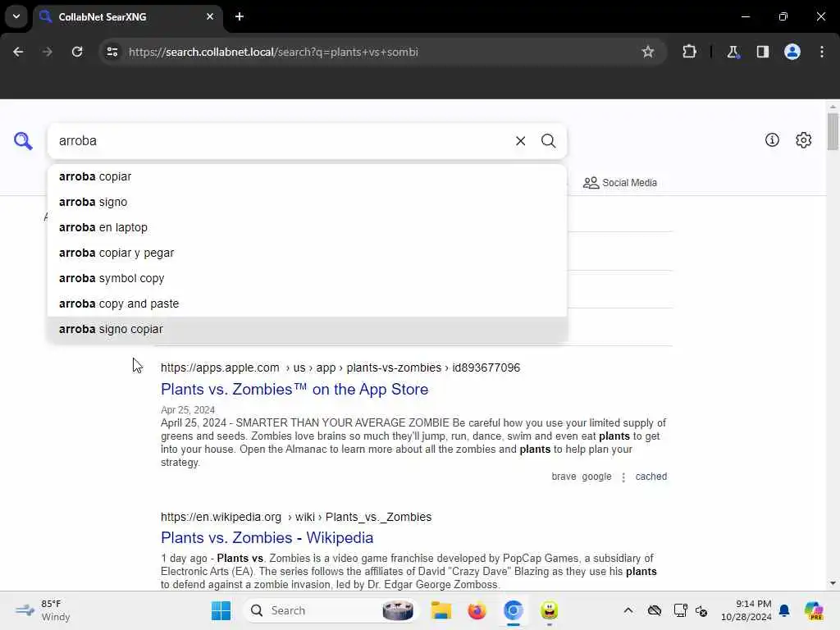Open three-dot options beside App Store result
840x630 pixels.
[623, 477]
